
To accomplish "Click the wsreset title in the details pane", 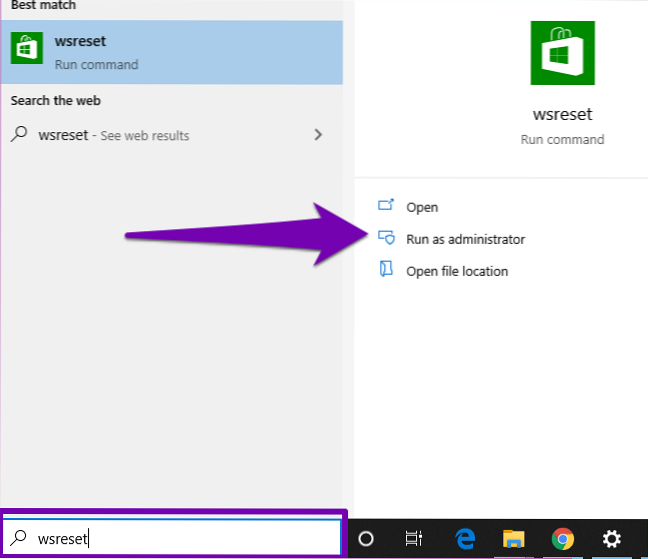I will coord(562,115).
